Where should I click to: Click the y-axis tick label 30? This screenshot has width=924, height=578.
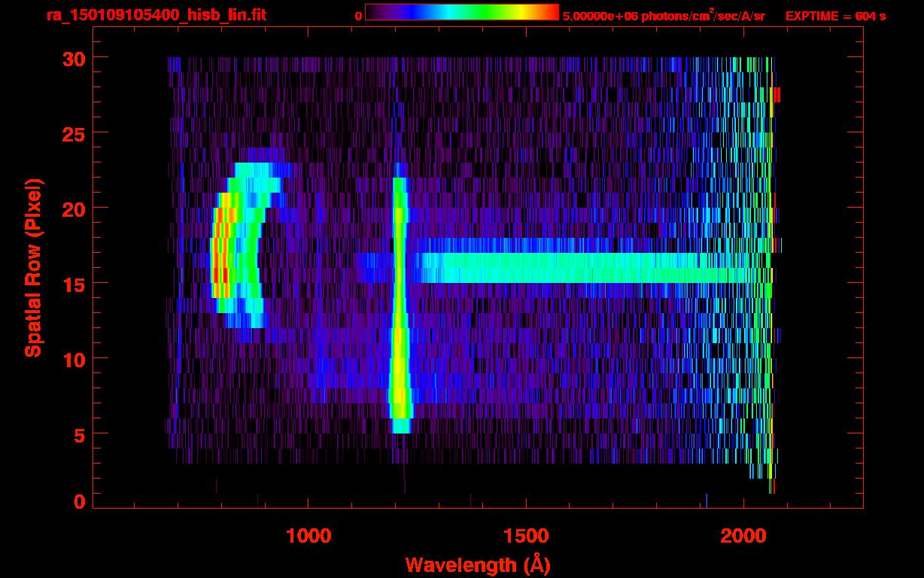click(73, 58)
